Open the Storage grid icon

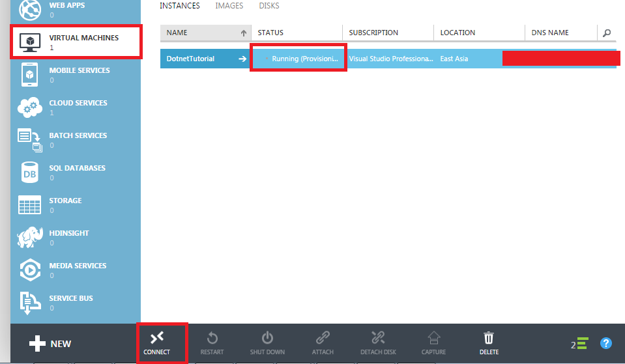[30, 204]
